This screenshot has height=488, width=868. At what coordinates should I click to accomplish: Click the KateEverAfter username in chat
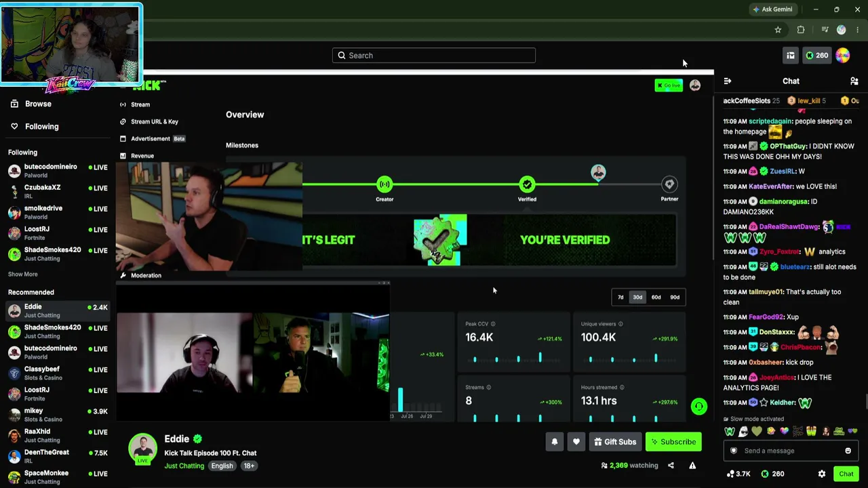click(x=771, y=187)
